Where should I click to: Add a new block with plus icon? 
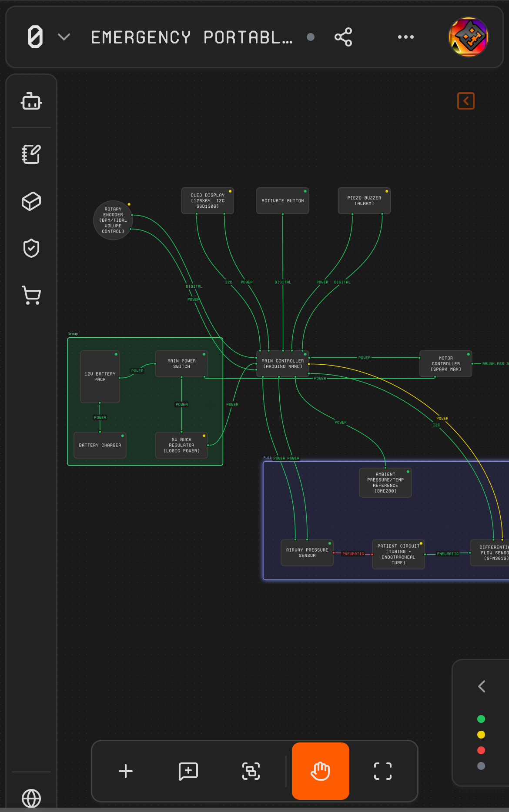pos(126,771)
